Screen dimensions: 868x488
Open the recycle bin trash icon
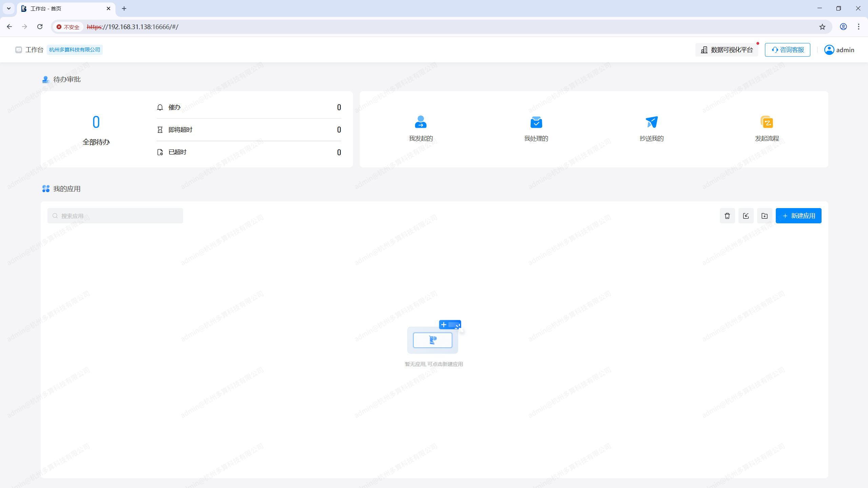[x=727, y=216]
